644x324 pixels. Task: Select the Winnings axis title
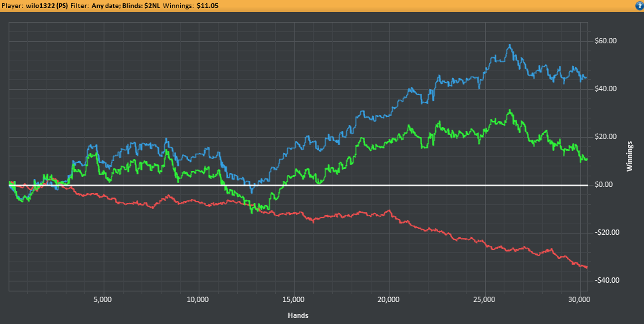coord(629,156)
